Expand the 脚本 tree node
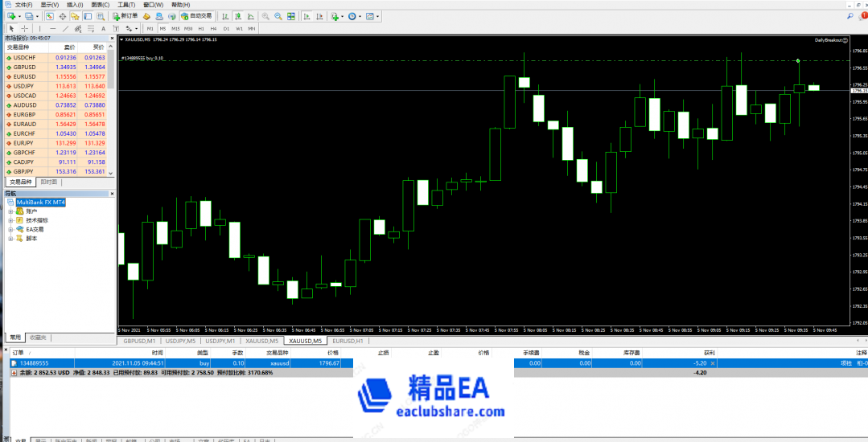This screenshot has width=868, height=442. (x=10, y=239)
